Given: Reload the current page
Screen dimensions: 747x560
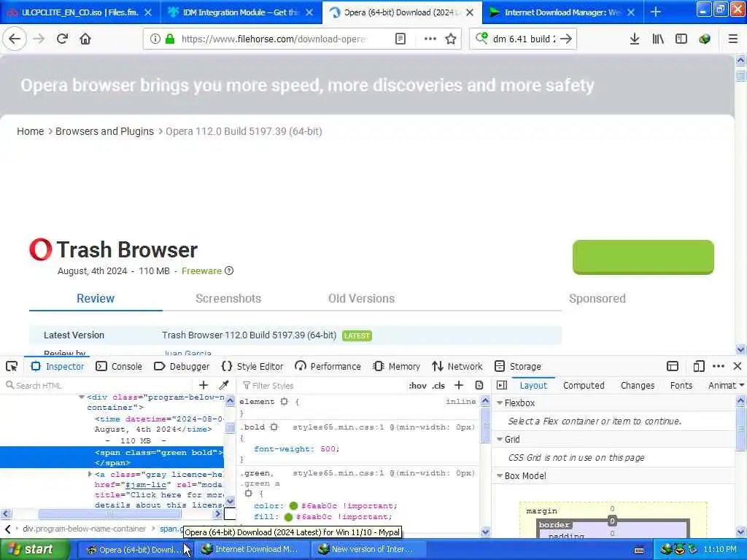Looking at the screenshot, I should (62, 39).
